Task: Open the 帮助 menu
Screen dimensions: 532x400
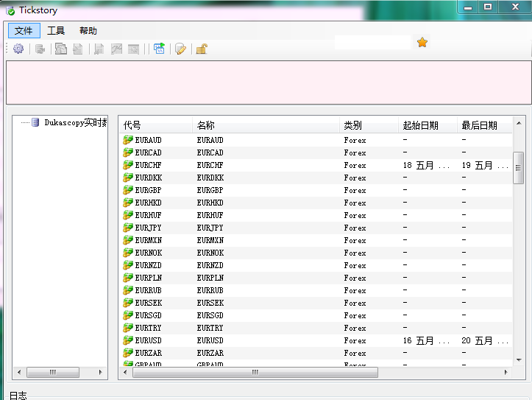Action: [88, 30]
